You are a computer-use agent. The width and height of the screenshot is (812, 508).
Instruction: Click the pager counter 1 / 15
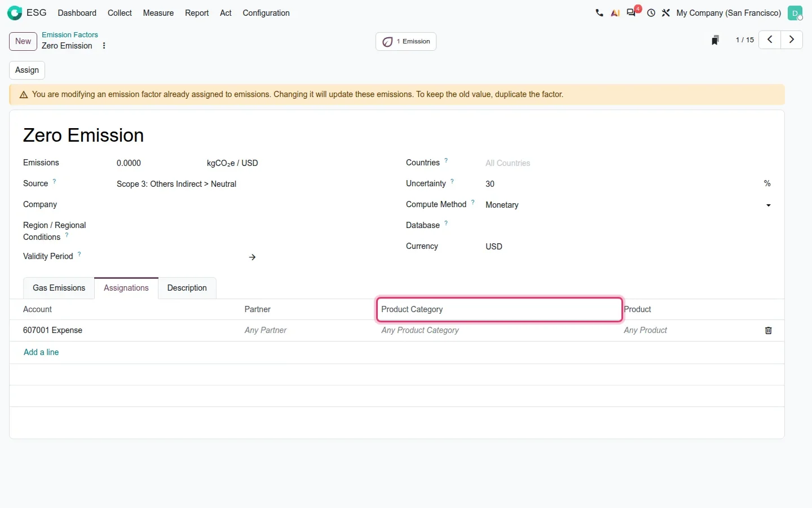point(744,40)
